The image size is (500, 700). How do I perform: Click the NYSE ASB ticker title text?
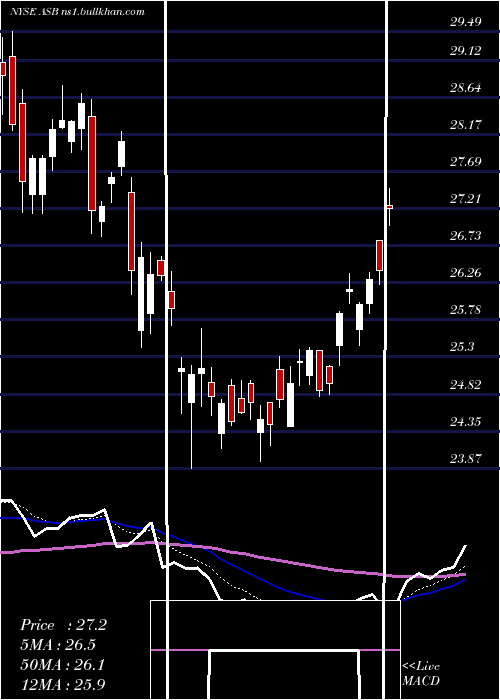click(x=78, y=12)
